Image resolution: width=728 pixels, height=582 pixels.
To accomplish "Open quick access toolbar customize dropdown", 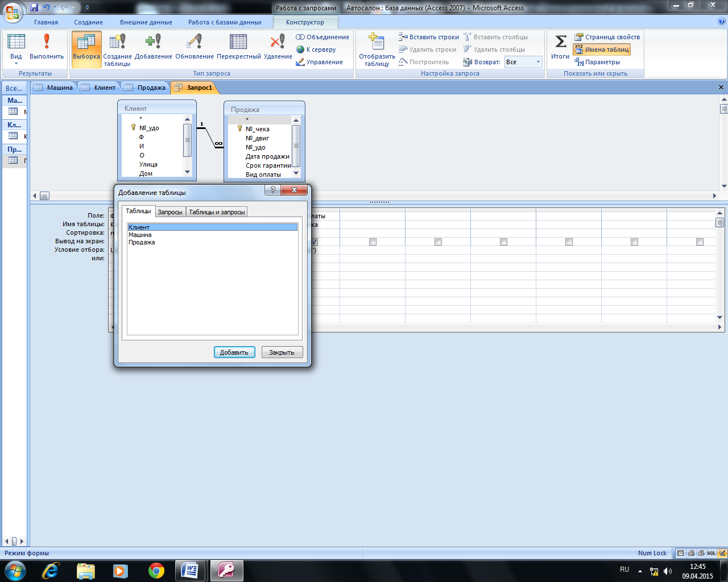I will 87,8.
